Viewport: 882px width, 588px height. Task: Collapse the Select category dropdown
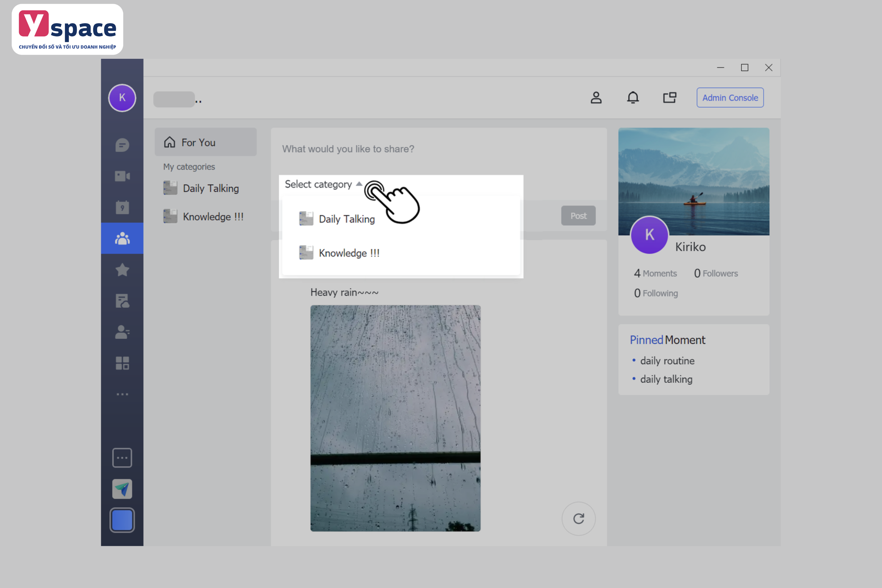(359, 184)
